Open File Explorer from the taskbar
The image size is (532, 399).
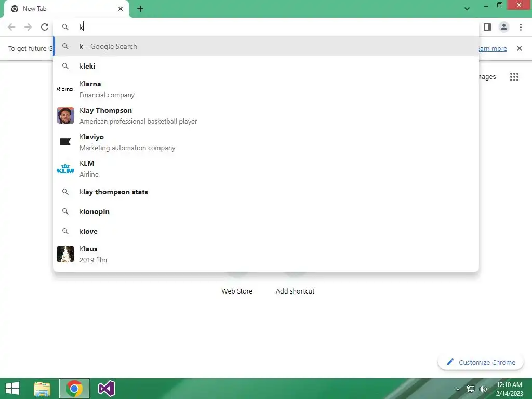point(43,389)
